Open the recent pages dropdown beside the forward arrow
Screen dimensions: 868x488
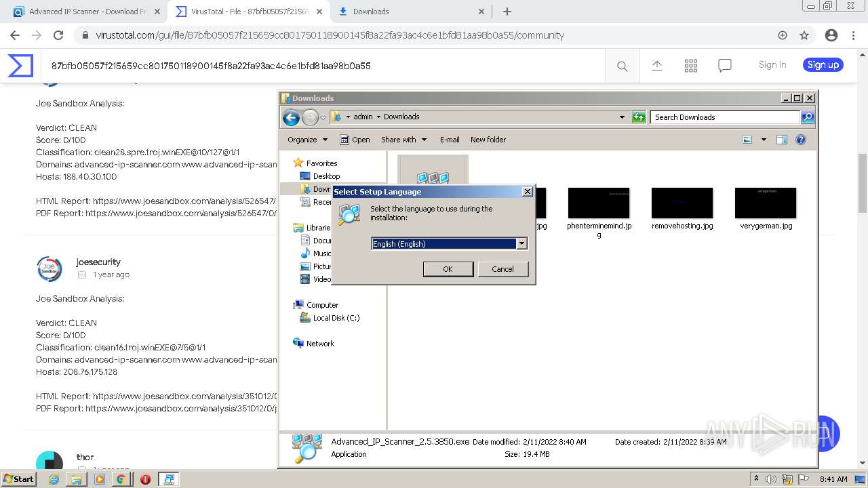click(x=323, y=117)
